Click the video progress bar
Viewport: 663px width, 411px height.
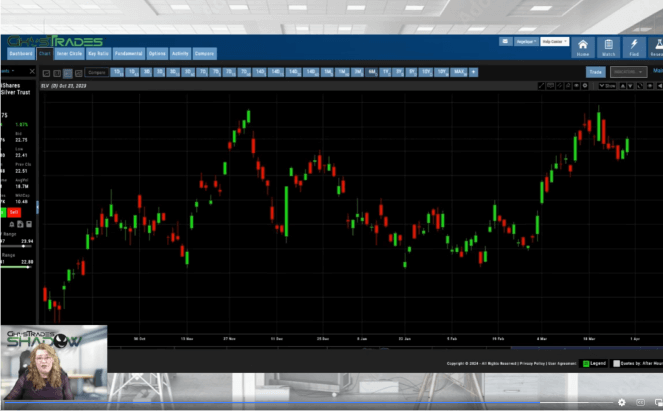[x=300, y=403]
